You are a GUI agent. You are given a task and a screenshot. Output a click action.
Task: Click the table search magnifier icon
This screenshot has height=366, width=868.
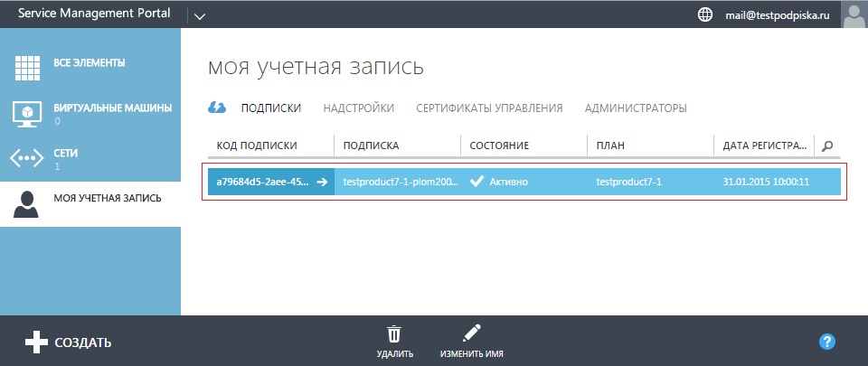(827, 145)
